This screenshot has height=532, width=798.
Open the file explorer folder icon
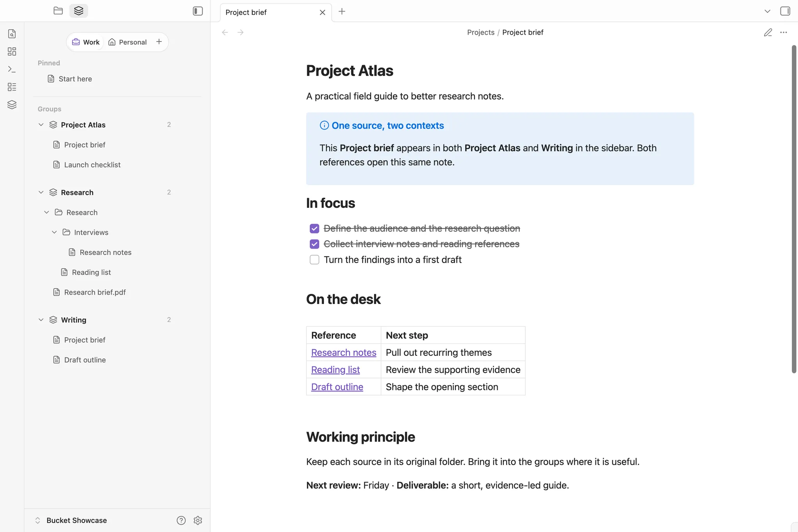pyautogui.click(x=58, y=11)
